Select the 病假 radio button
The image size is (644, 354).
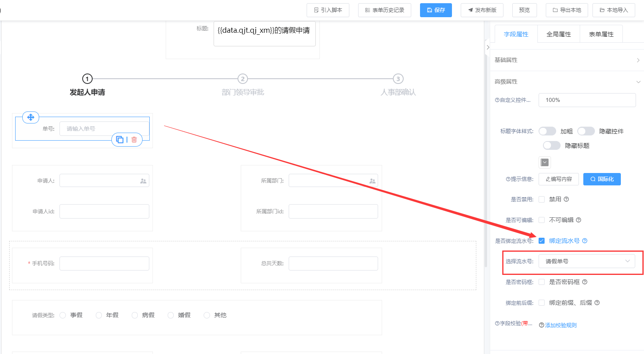[x=135, y=315]
